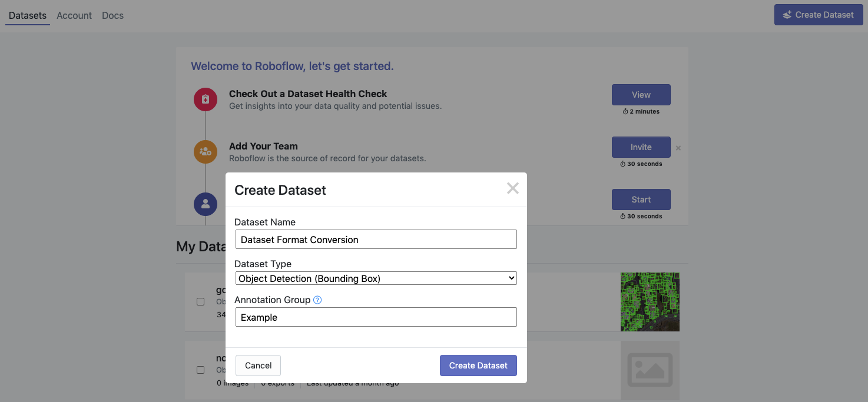The image size is (868, 402).
Task: Click the Annotation Group text field
Action: coord(376,317)
